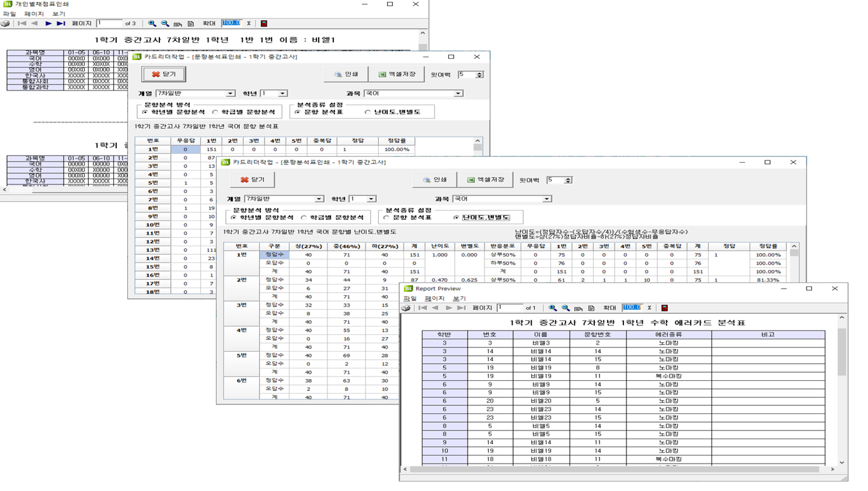The image size is (868, 491).
Task: Select 난이도,변별도 radio in back window
Action: click(x=368, y=112)
